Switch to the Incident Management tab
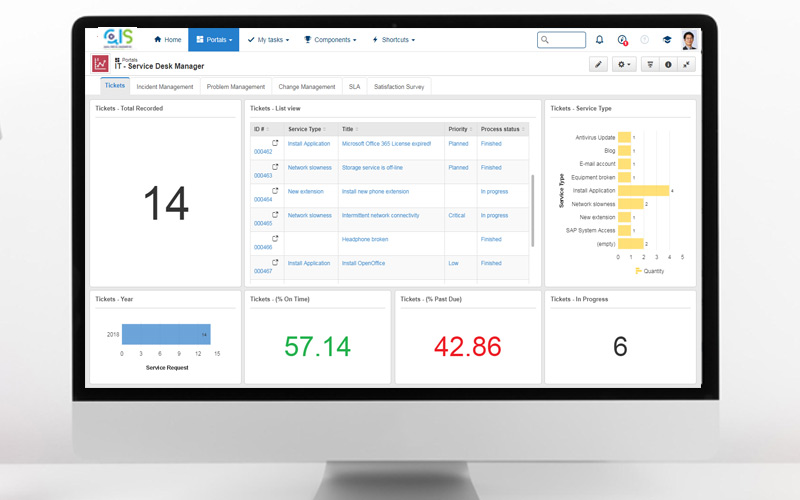The height and width of the screenshot is (500, 800). point(165,87)
